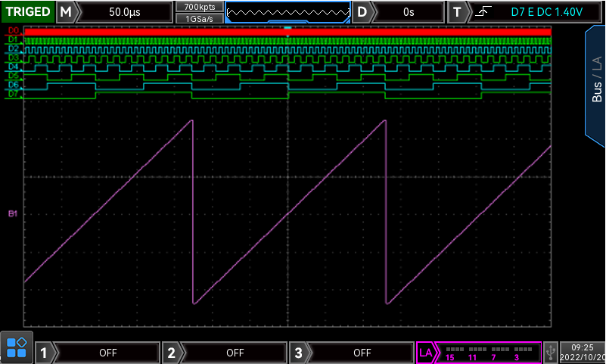Click the pink LA logic analyzer icon
Screen dimensions: 606x364
tap(426, 352)
